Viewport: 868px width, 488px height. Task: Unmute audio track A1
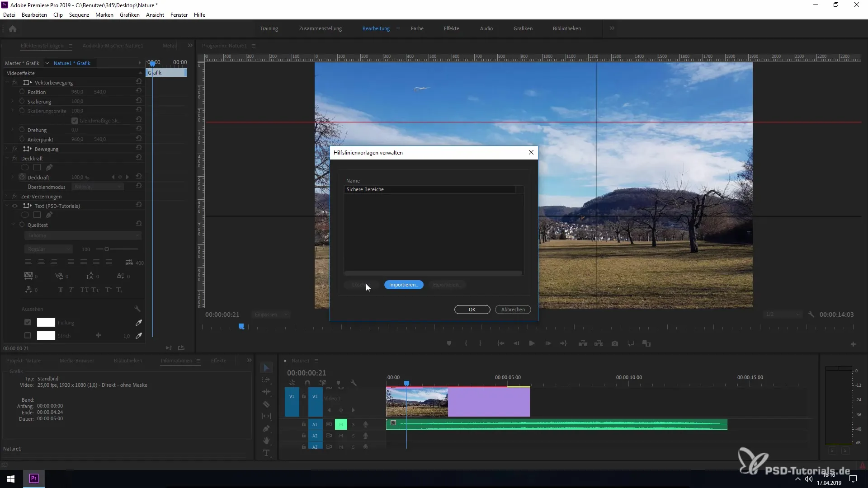(341, 424)
